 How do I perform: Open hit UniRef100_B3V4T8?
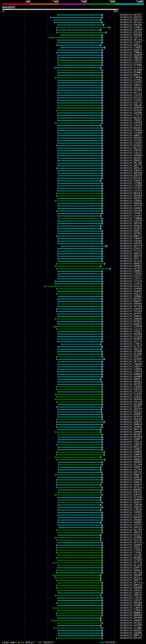(131, 20)
